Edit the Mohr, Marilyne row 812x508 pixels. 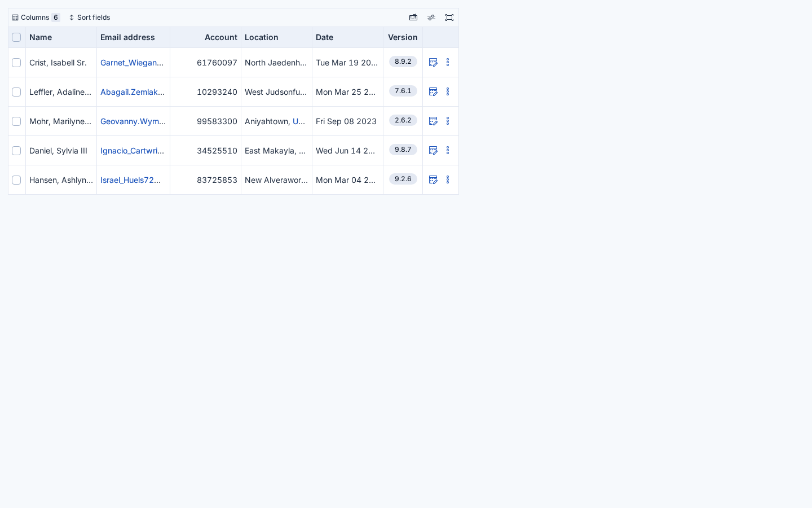tap(433, 121)
